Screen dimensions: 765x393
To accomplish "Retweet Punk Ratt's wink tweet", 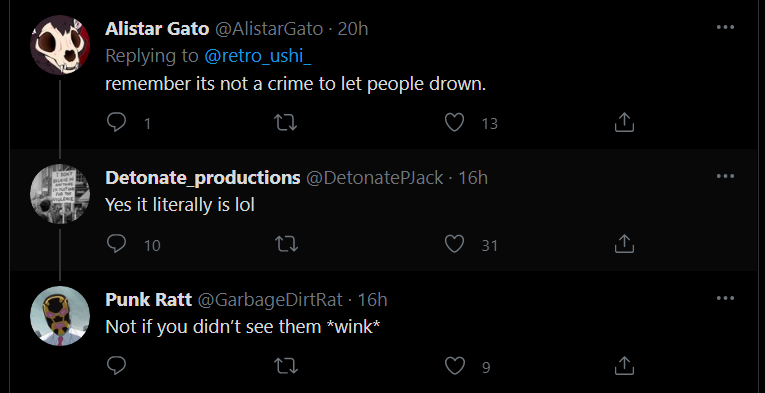I will [285, 366].
